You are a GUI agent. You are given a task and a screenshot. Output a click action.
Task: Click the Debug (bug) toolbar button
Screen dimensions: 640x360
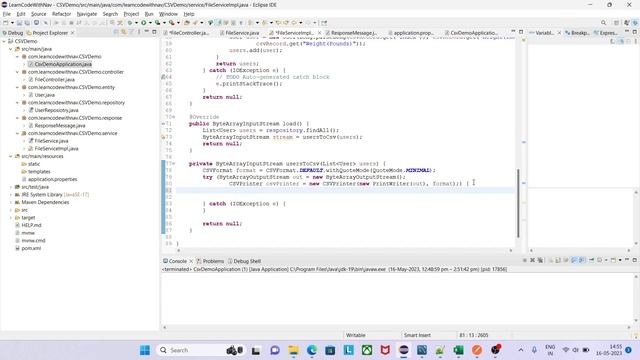tap(129, 23)
